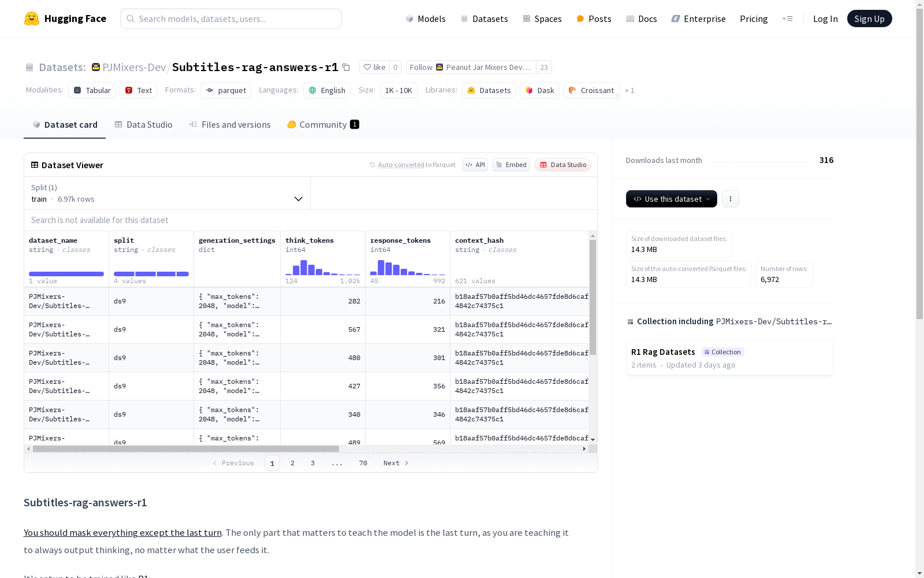Image resolution: width=924 pixels, height=578 pixels.
Task: Click the split column class distribution bar
Action: [151, 274]
